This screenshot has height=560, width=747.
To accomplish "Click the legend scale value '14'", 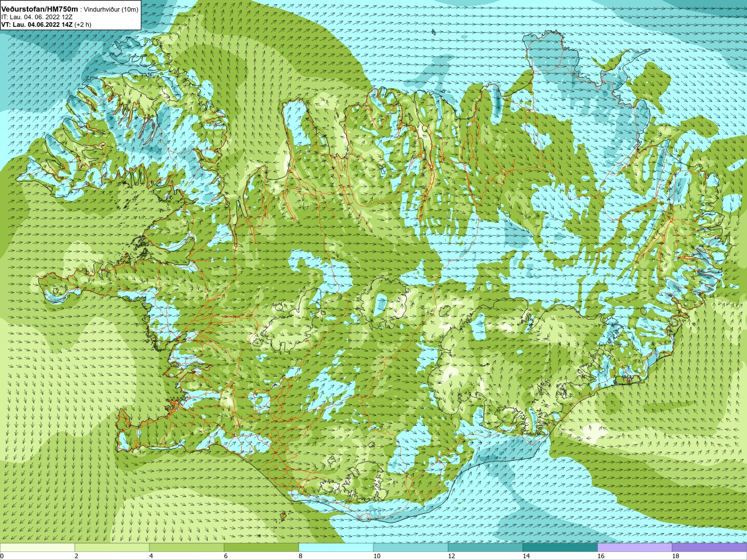I will [x=526, y=556].
